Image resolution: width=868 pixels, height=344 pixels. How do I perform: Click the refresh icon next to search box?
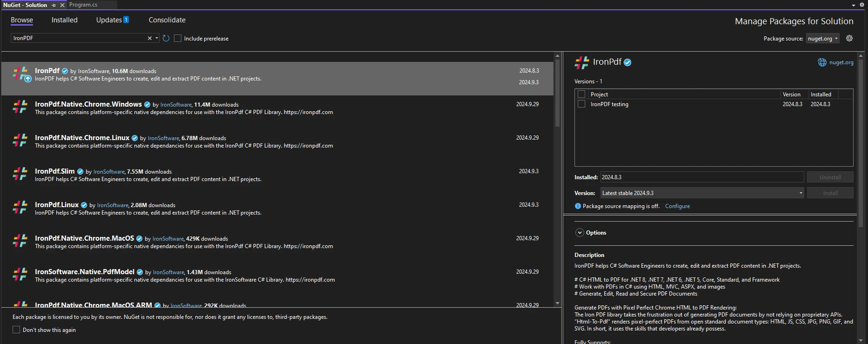(x=166, y=38)
